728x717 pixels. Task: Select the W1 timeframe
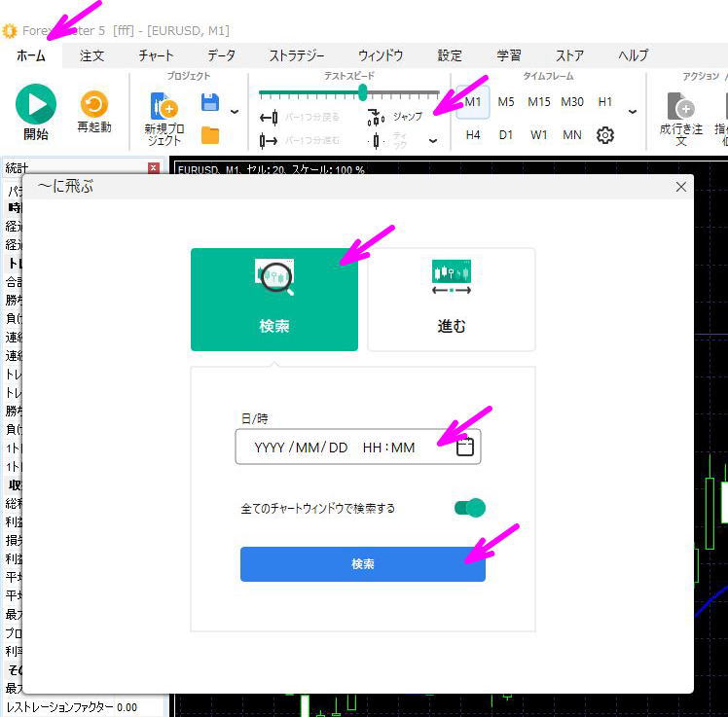click(x=539, y=135)
